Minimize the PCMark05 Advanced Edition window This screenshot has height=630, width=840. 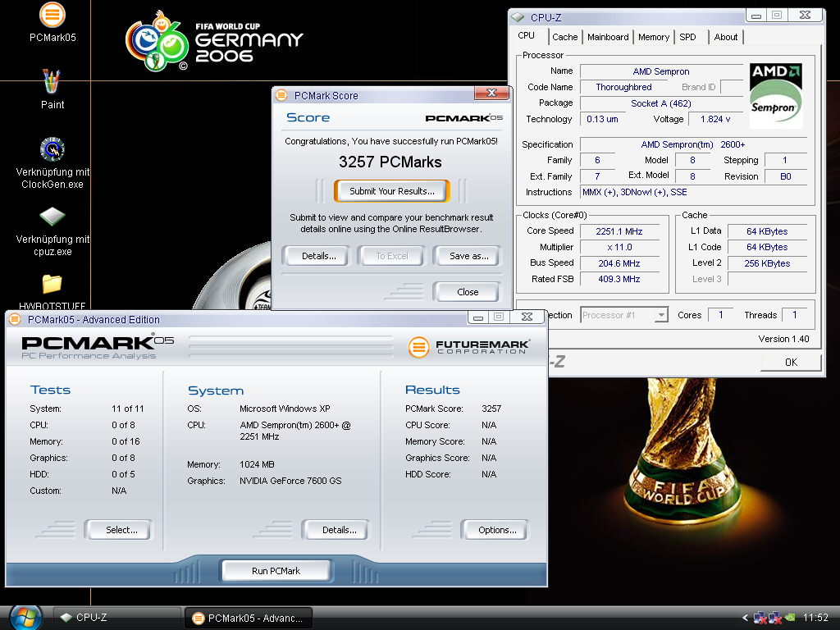478,317
